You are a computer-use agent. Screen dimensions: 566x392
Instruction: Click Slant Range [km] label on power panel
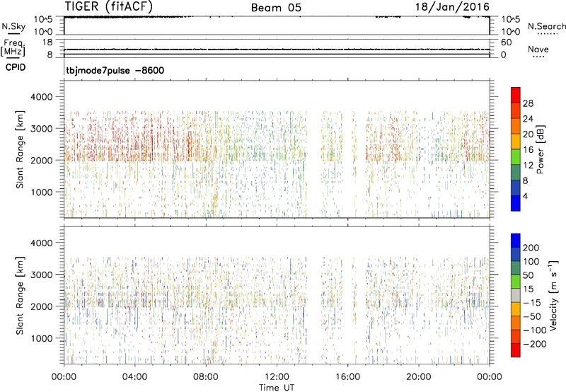[20, 149]
